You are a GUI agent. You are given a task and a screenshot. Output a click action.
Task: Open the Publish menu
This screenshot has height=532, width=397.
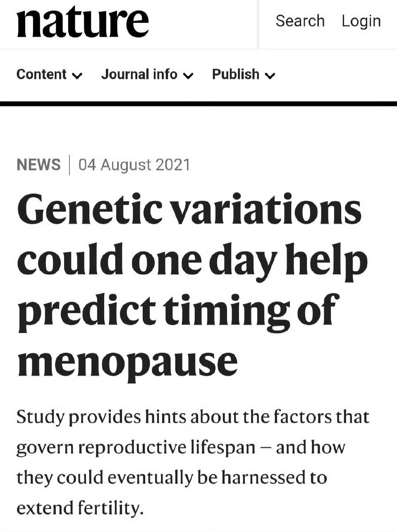tap(236, 75)
